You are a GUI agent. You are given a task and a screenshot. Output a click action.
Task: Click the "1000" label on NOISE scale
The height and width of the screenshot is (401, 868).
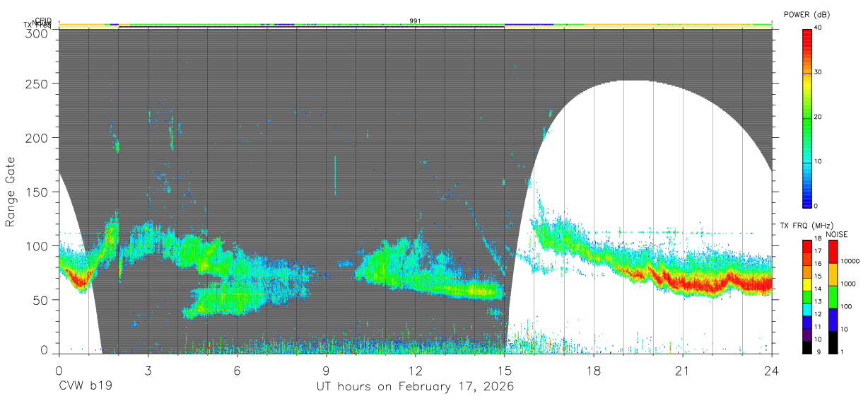pyautogui.click(x=848, y=284)
